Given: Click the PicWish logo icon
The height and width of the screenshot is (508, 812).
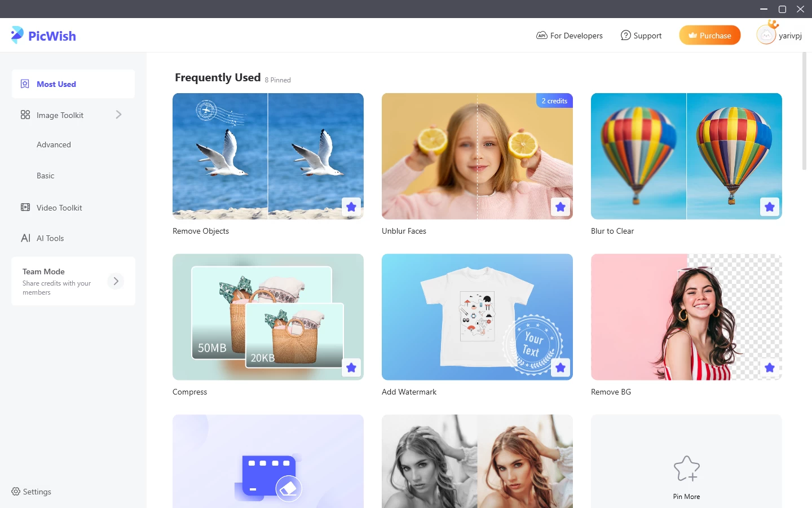Looking at the screenshot, I should pos(17,35).
